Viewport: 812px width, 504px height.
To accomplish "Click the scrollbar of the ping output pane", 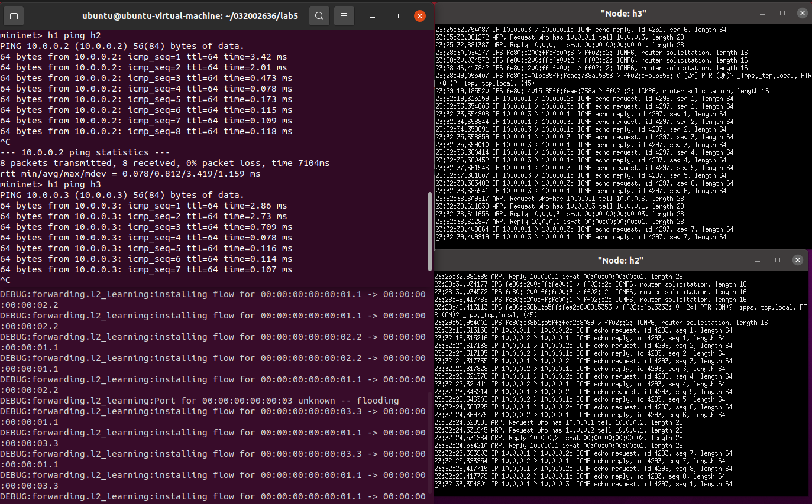I will tap(430, 232).
